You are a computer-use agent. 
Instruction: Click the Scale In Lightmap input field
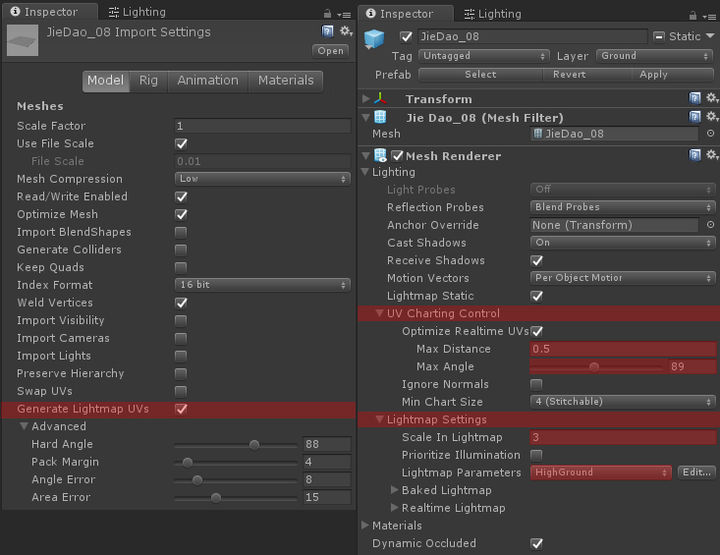[x=622, y=437]
